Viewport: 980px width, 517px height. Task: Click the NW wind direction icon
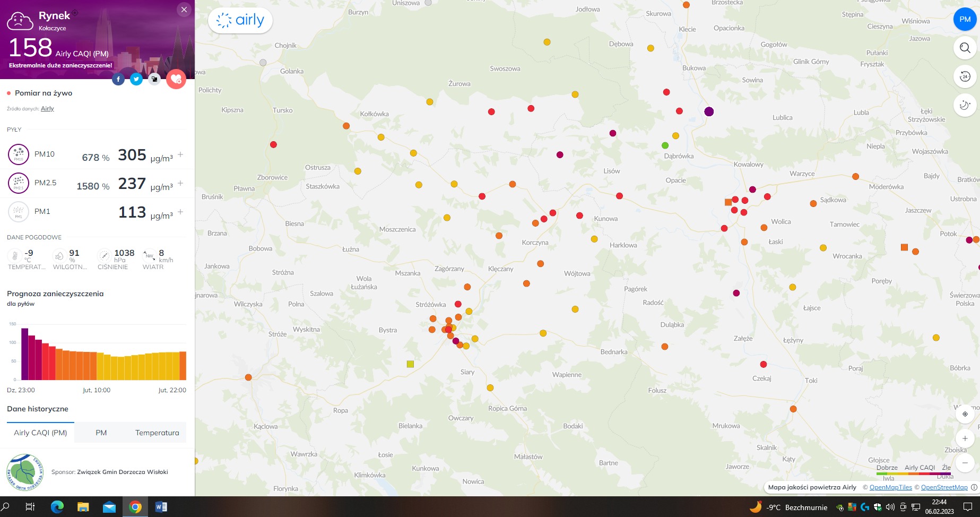coord(149,256)
